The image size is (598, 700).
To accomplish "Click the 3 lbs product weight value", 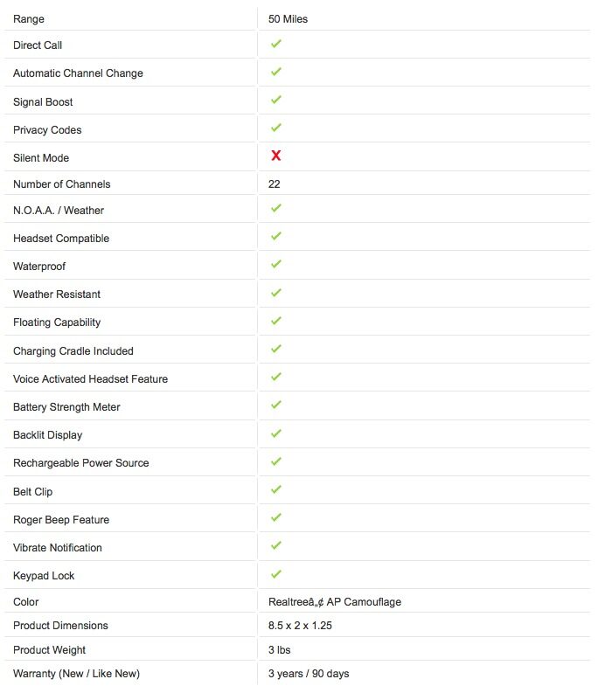I will coord(280,650).
